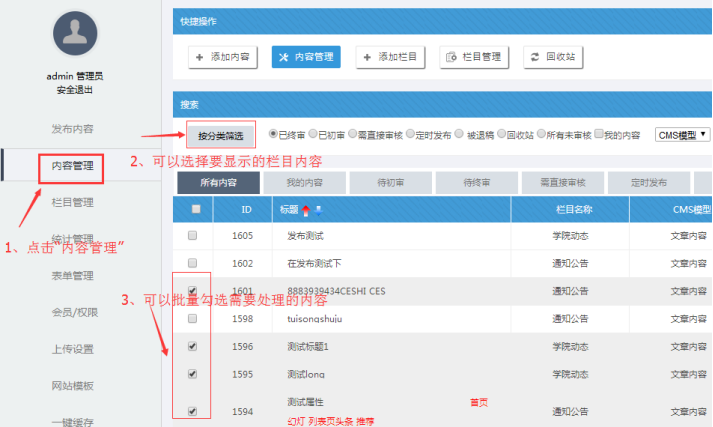Open the 发布测试 article title
This screenshot has height=427, width=713.
307,236
